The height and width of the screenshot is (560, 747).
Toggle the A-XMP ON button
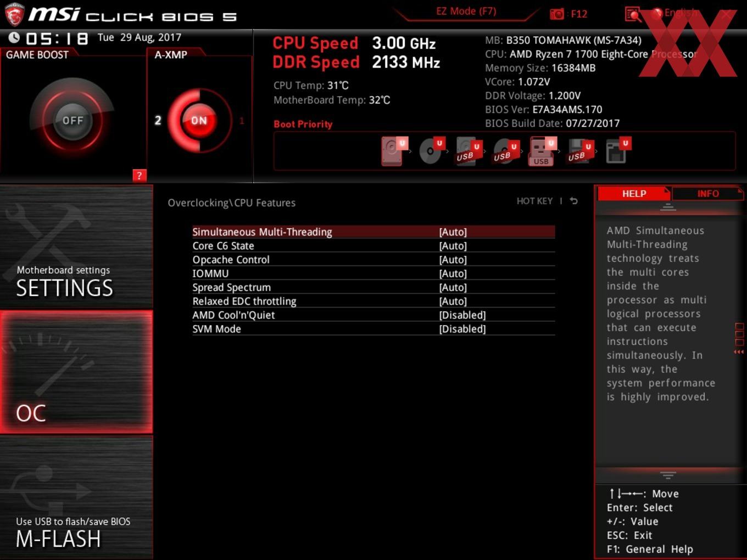pyautogui.click(x=199, y=121)
